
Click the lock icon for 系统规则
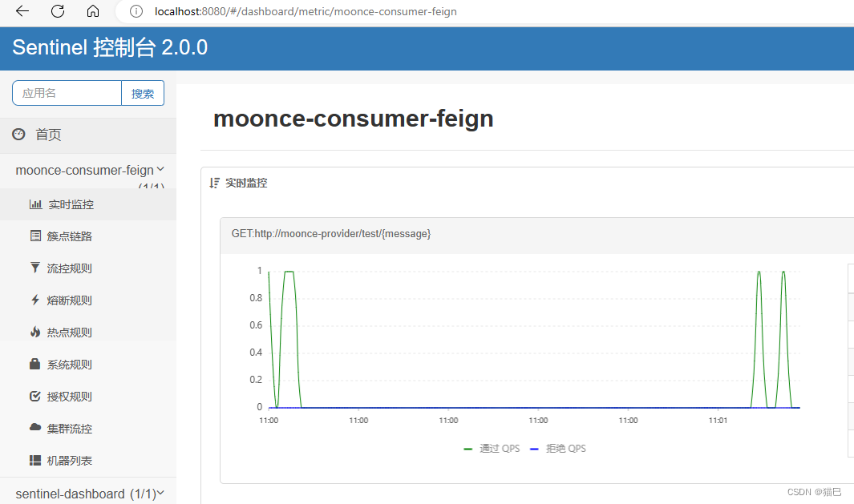(34, 364)
